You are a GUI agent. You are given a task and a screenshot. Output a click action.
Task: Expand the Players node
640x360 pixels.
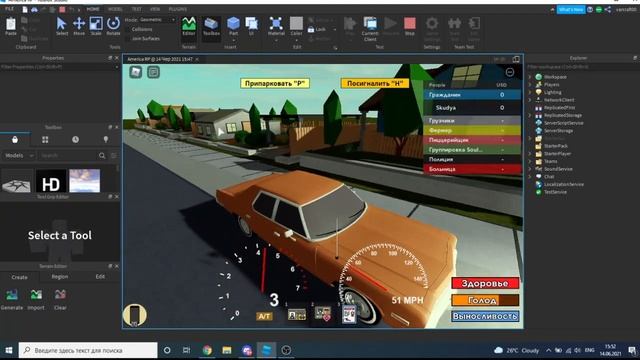(530, 84)
